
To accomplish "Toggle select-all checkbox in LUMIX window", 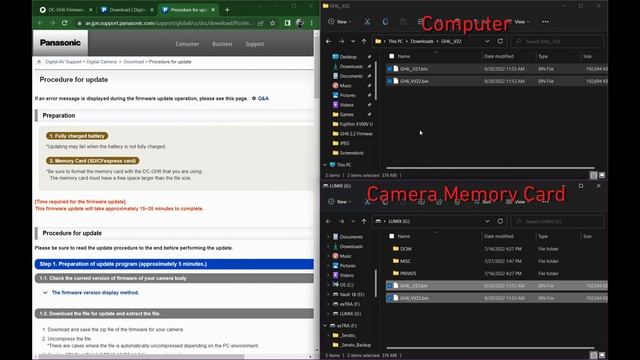I will coord(392,236).
